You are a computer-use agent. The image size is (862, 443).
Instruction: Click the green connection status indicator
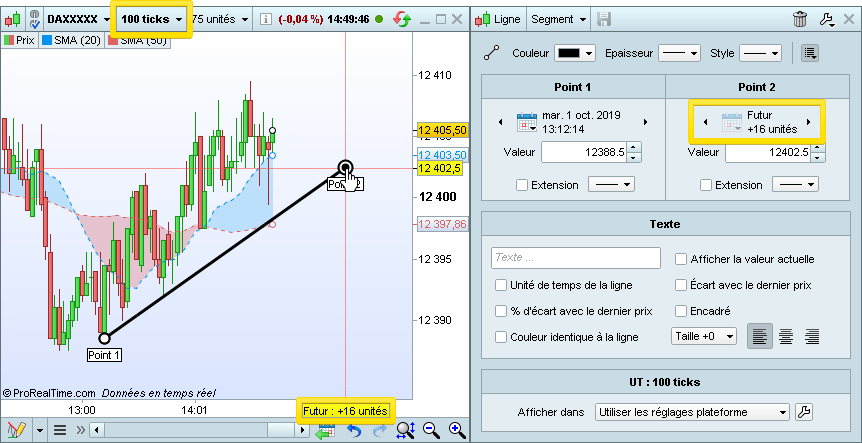[x=379, y=19]
